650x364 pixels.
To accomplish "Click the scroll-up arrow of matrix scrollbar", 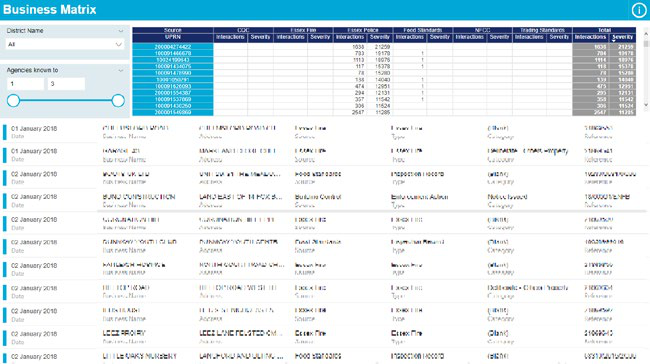I will click(646, 33).
